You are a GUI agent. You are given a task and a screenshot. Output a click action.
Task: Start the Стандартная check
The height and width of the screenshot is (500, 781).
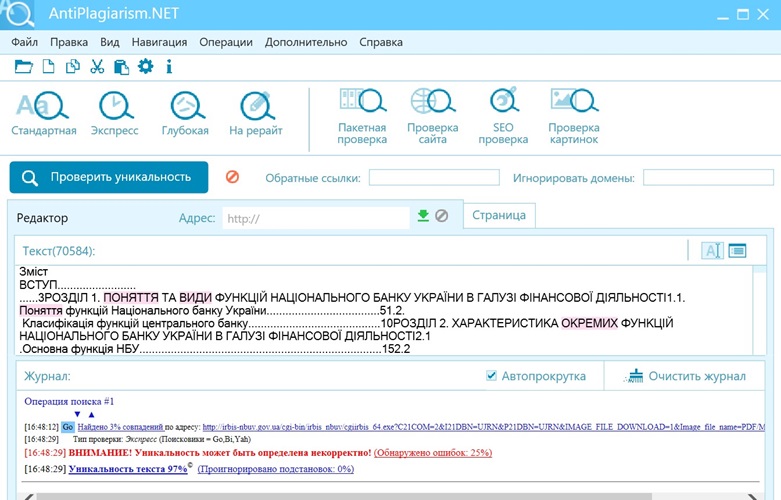click(x=44, y=113)
